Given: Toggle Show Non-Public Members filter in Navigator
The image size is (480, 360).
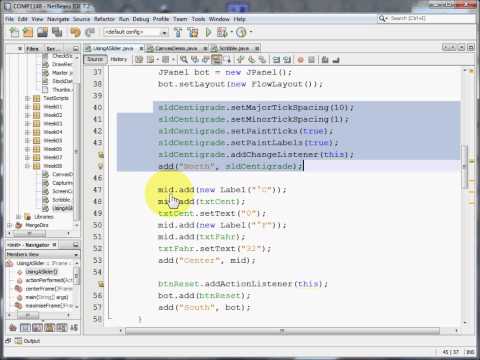Looking at the screenshot, I should 49,328.
